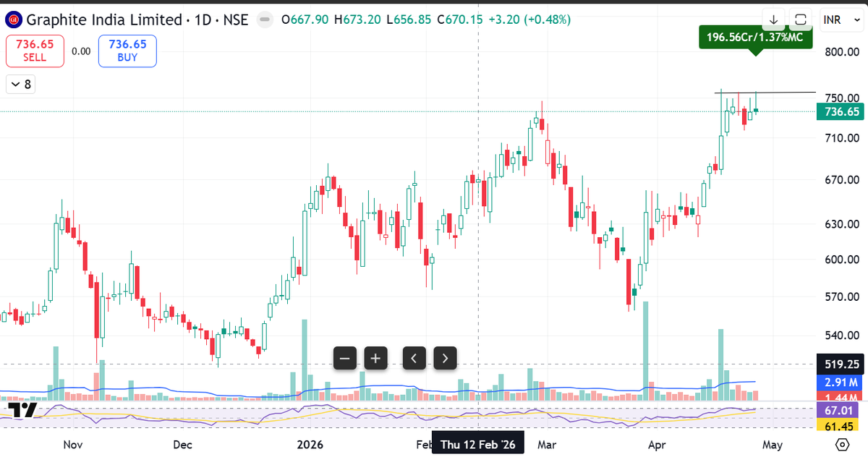Expand the collapsed indicators list showing 8

coord(20,85)
